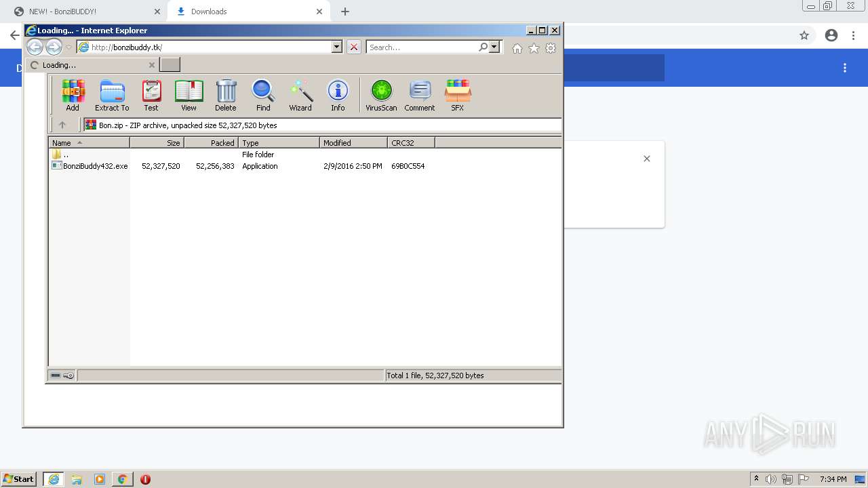The width and height of the screenshot is (868, 488).
Task: Open Internet Explorer favorites star
Action: 534,48
